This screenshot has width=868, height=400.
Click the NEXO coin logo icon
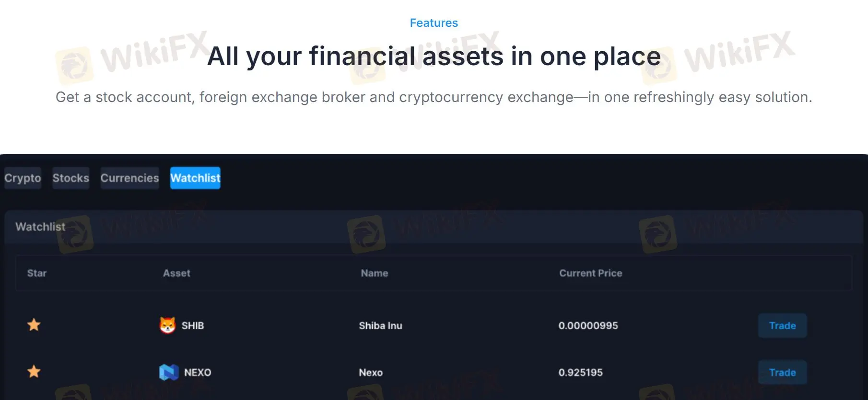(x=168, y=372)
